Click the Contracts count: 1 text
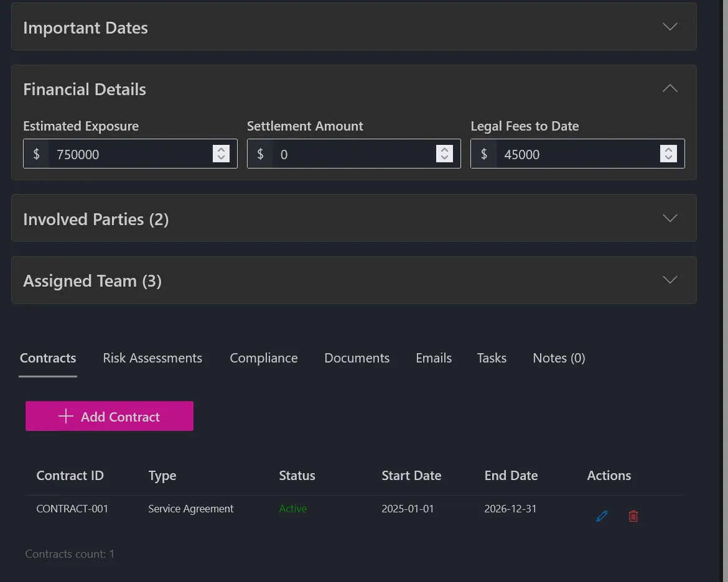Image resolution: width=728 pixels, height=582 pixels. 70,554
